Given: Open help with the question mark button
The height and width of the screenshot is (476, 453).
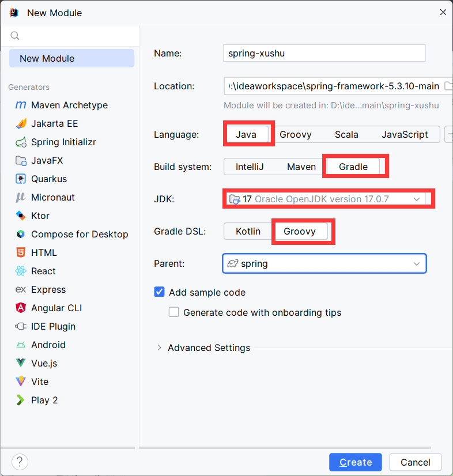Looking at the screenshot, I should (x=20, y=462).
